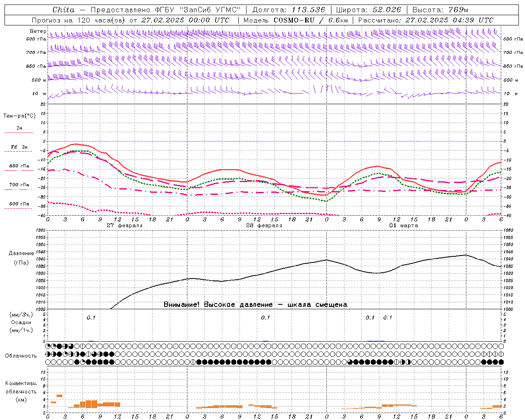Screen dimensions: 525x420
Task: Select the text Предоставлено ФГБУ "ЗапСиб УГМС"
Action: 165,10
